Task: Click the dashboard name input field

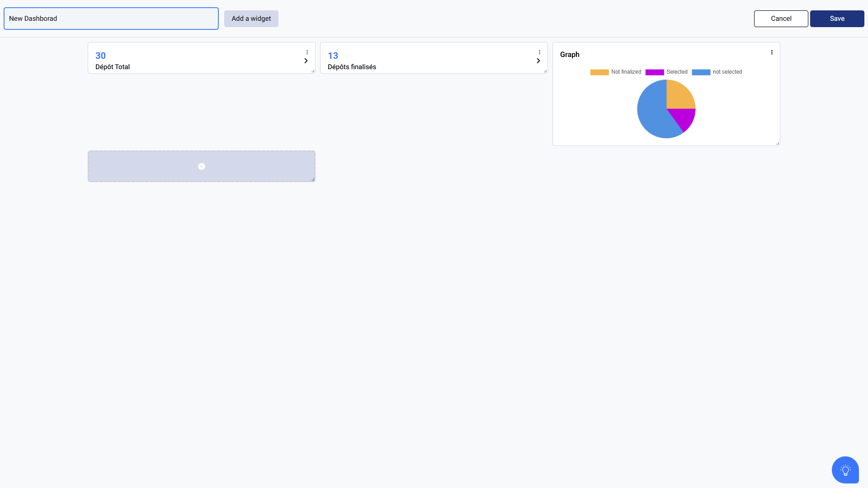Action: [x=111, y=19]
